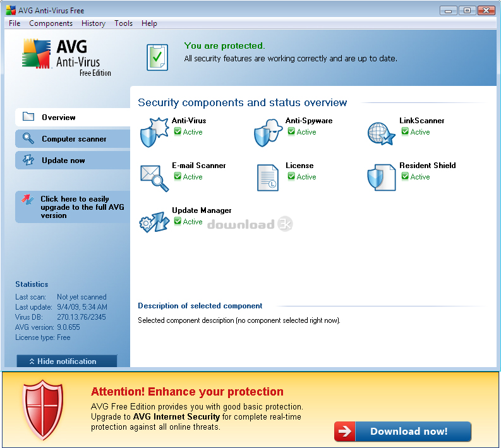
Task: Click the AVG logo in header
Action: (66, 58)
